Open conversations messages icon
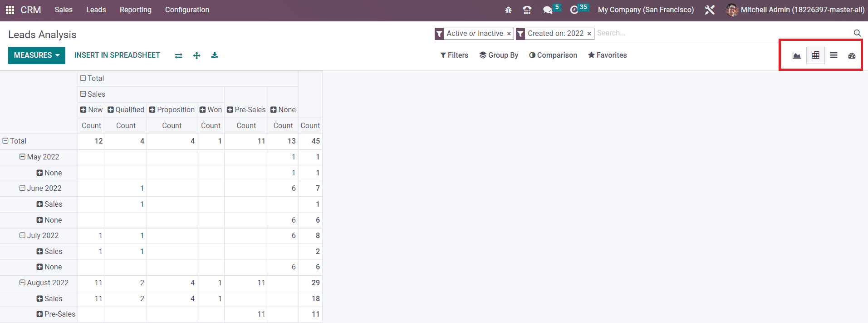Viewport: 868px width, 323px height. 548,10
